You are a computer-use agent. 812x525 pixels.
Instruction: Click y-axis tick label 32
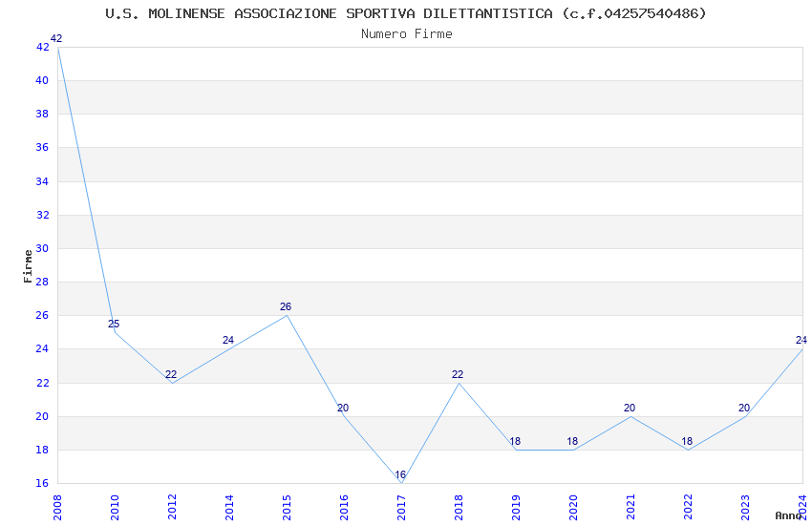42,215
